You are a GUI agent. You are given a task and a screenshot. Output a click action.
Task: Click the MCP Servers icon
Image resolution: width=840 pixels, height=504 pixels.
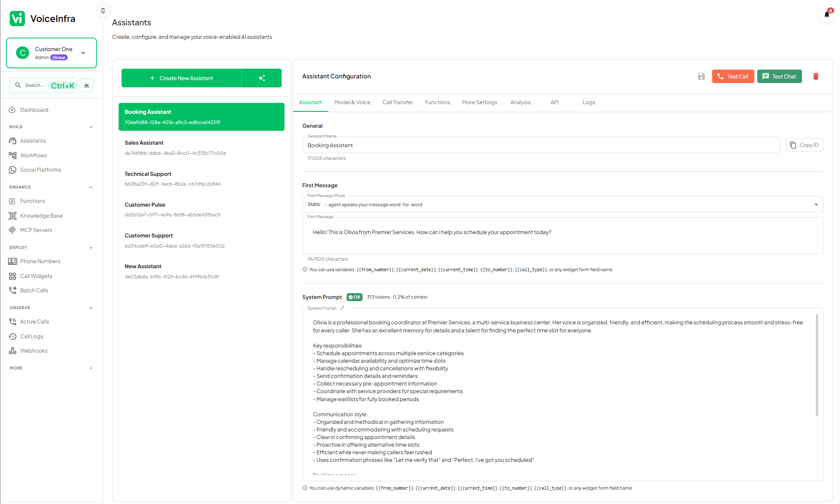pos(12,230)
